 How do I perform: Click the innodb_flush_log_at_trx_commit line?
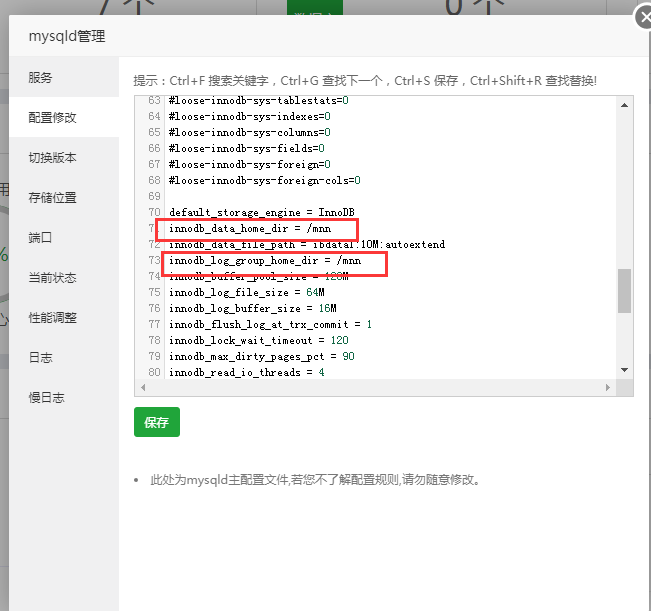(270, 325)
